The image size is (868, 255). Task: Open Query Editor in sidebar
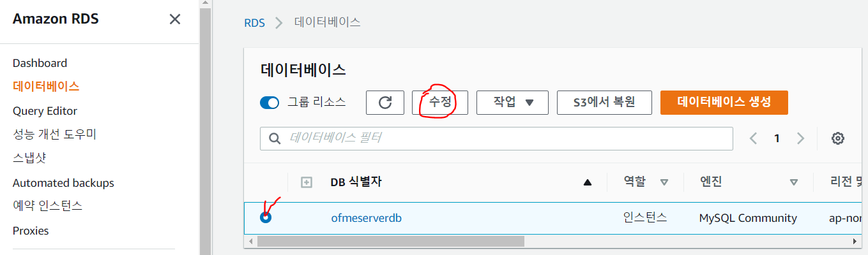pyautogui.click(x=45, y=111)
